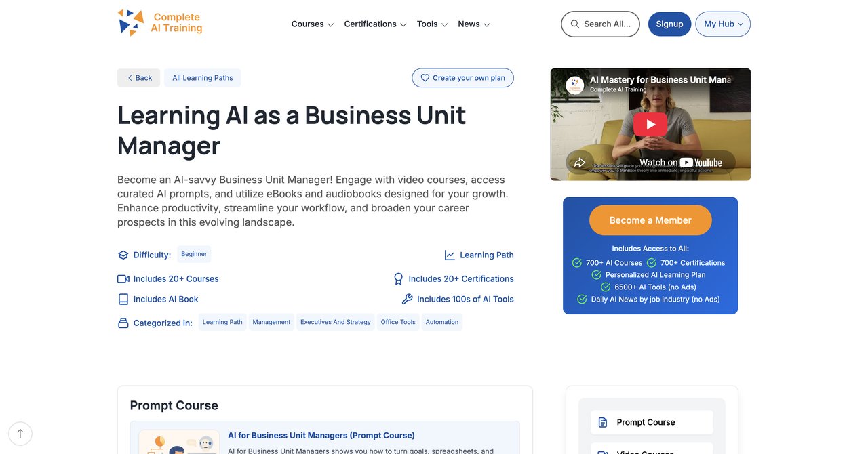Click the Signup button
868x454 pixels.
[x=669, y=24]
